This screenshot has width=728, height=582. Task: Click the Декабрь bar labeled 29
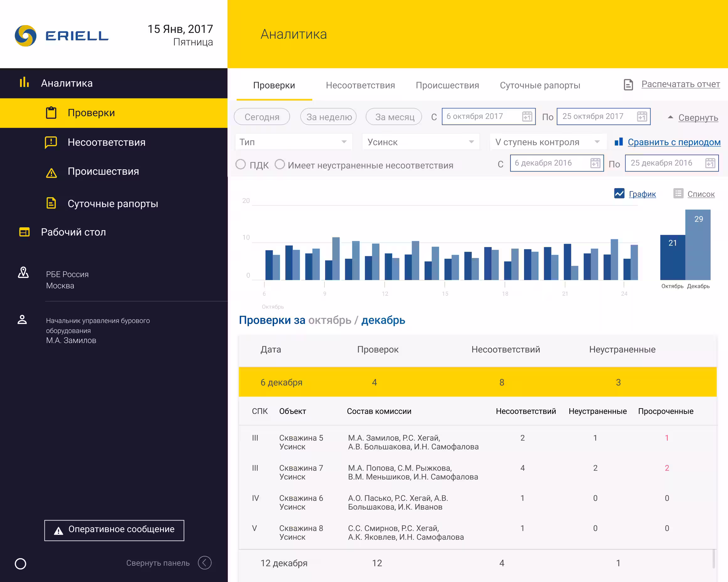(698, 245)
